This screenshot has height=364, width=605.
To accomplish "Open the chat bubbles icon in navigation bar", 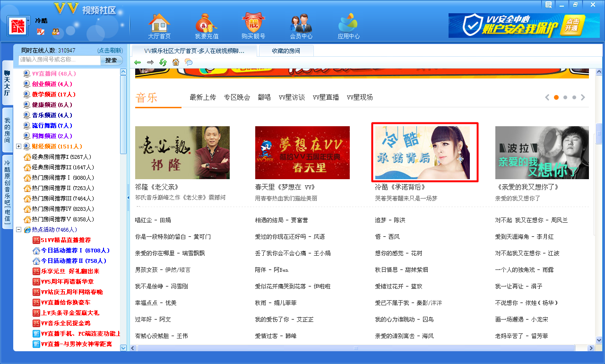I will tap(189, 62).
